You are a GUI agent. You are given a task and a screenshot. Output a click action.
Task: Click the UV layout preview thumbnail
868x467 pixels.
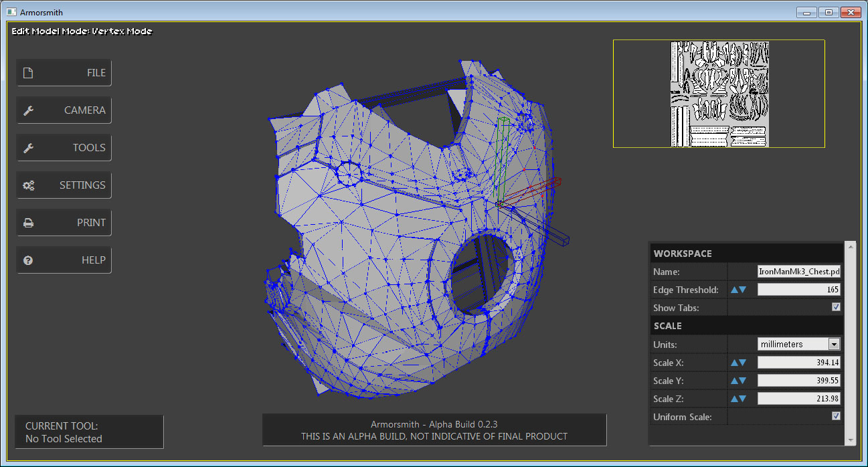coord(719,94)
